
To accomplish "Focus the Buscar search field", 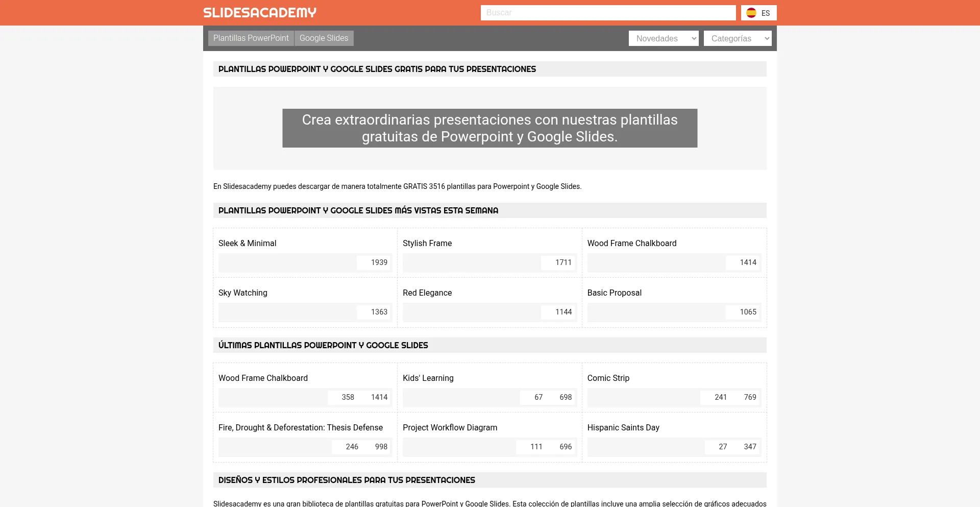I will tap(607, 13).
